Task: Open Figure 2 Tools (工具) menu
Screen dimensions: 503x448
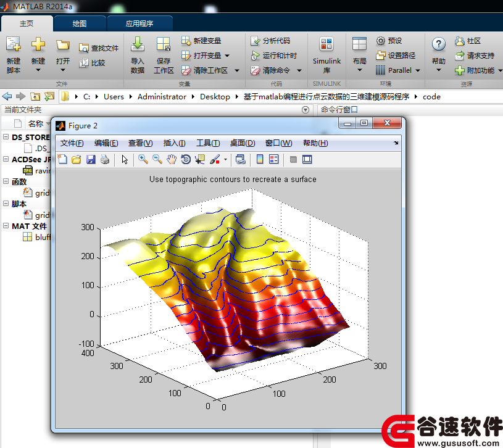Action: tap(208, 143)
